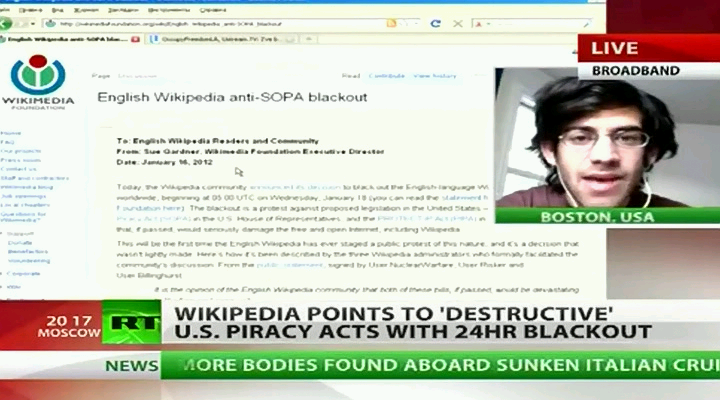Click the green RT channel logo
The height and width of the screenshot is (400, 720).
coord(131,322)
